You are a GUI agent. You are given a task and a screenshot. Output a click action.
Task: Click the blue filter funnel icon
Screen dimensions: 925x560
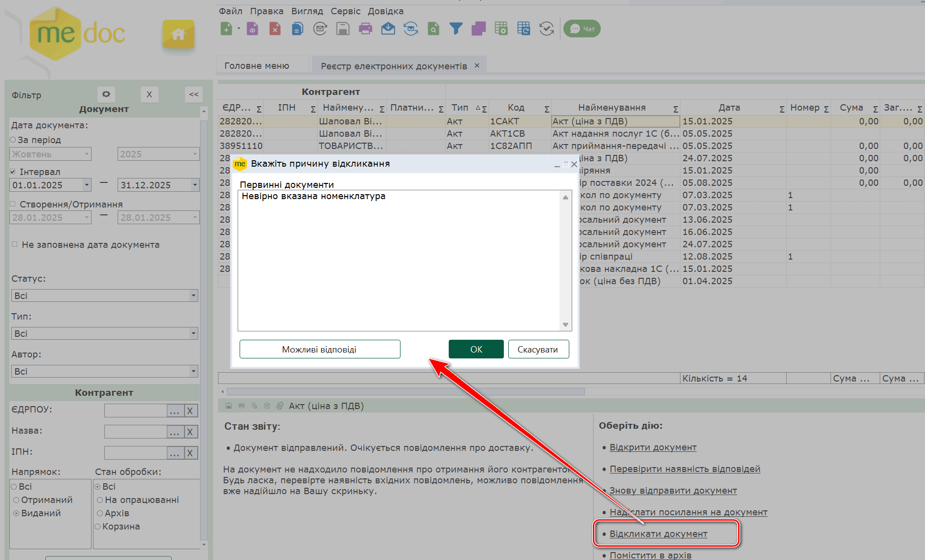[x=456, y=29]
